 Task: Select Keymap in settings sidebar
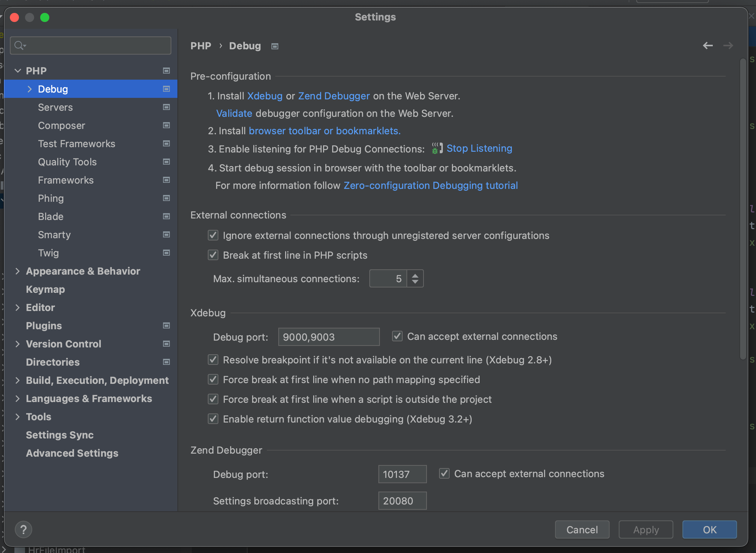point(45,289)
